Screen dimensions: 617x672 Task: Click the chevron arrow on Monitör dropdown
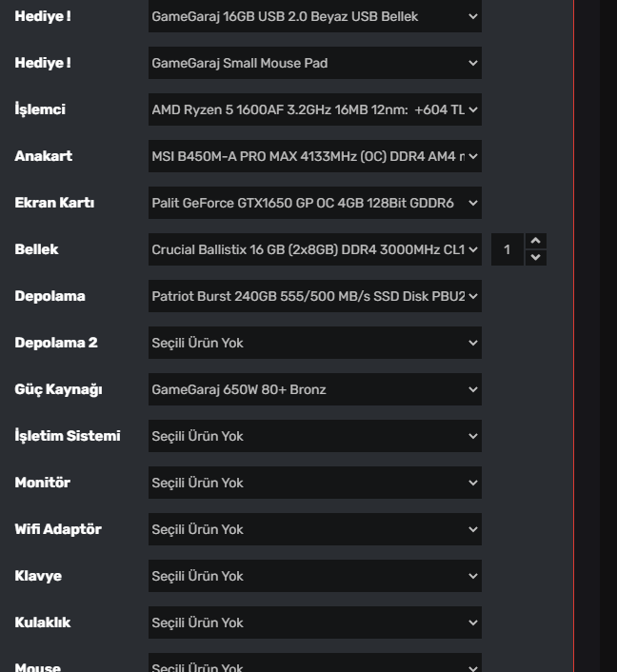[x=473, y=483]
